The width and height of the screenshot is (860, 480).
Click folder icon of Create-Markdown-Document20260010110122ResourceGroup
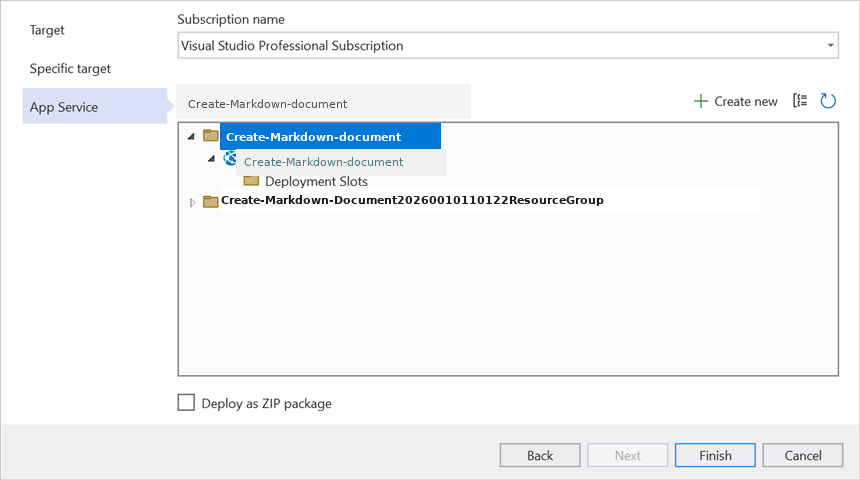(x=211, y=201)
